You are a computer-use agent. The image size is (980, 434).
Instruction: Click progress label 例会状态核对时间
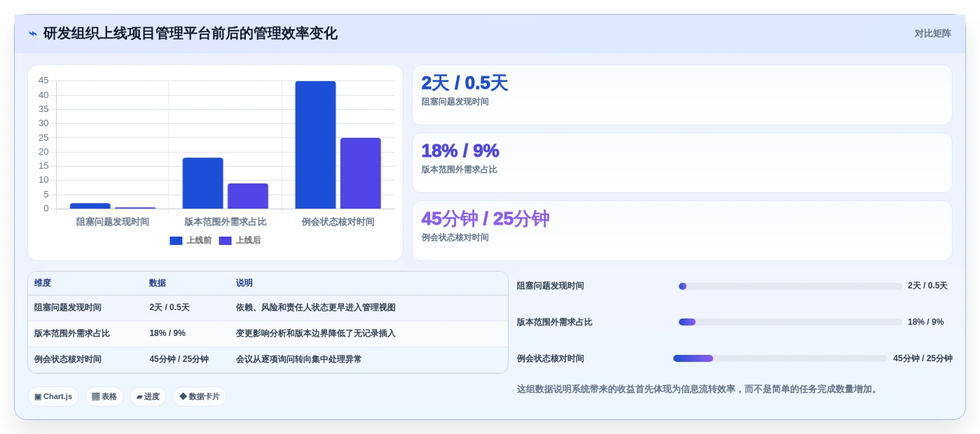click(551, 358)
